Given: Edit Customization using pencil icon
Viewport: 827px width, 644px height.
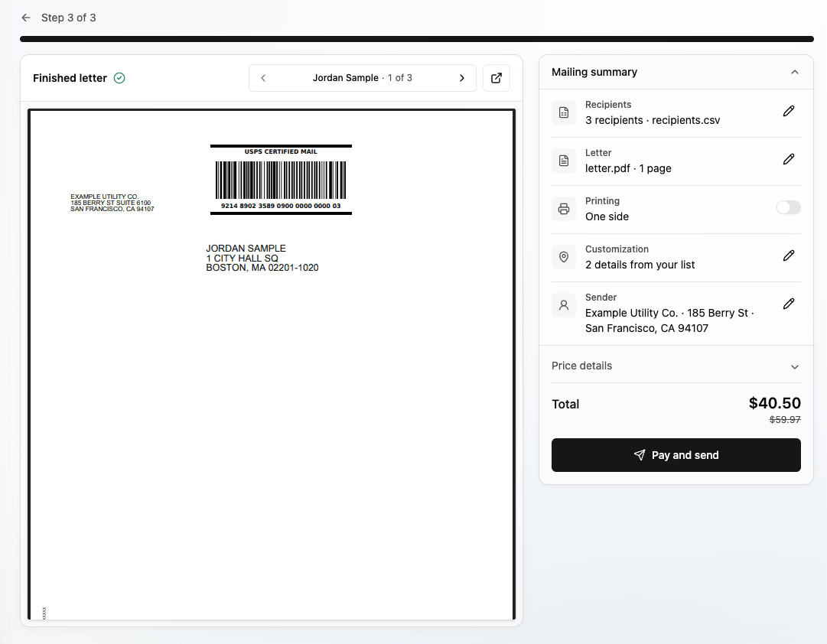Looking at the screenshot, I should coord(789,255).
